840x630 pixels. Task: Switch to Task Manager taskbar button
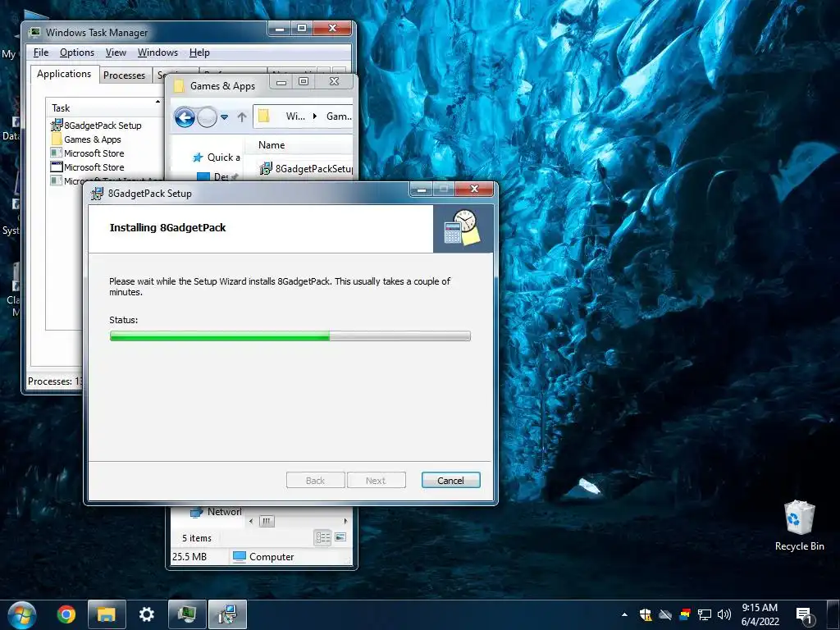click(187, 614)
